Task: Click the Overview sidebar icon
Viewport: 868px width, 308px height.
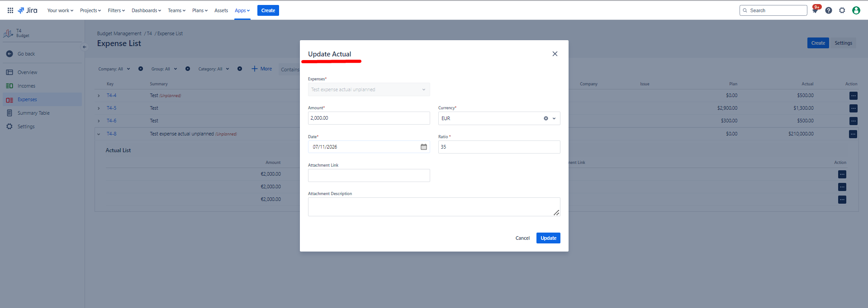Action: click(9, 72)
